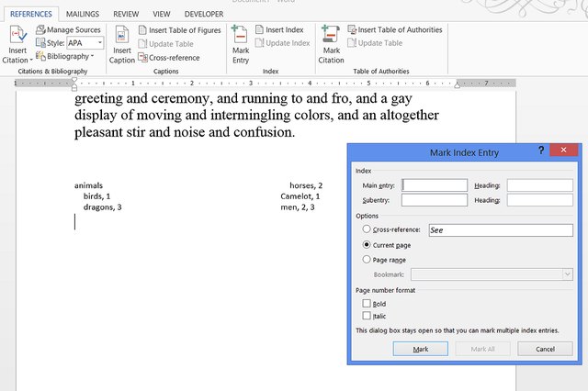The width and height of the screenshot is (588, 391).
Task: Click the Heading field beside Main entry
Action: coord(540,185)
